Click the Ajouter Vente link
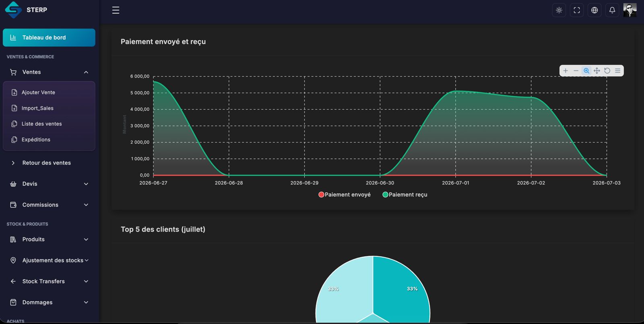Image resolution: width=644 pixels, height=324 pixels. pos(38,93)
